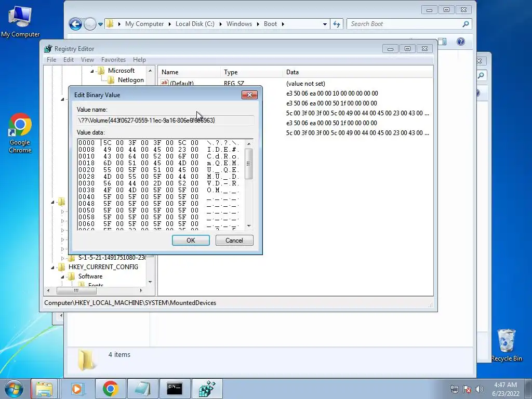Open the Notepad-style taskbar item
Viewport: 532px width, 399px height.
(x=142, y=389)
